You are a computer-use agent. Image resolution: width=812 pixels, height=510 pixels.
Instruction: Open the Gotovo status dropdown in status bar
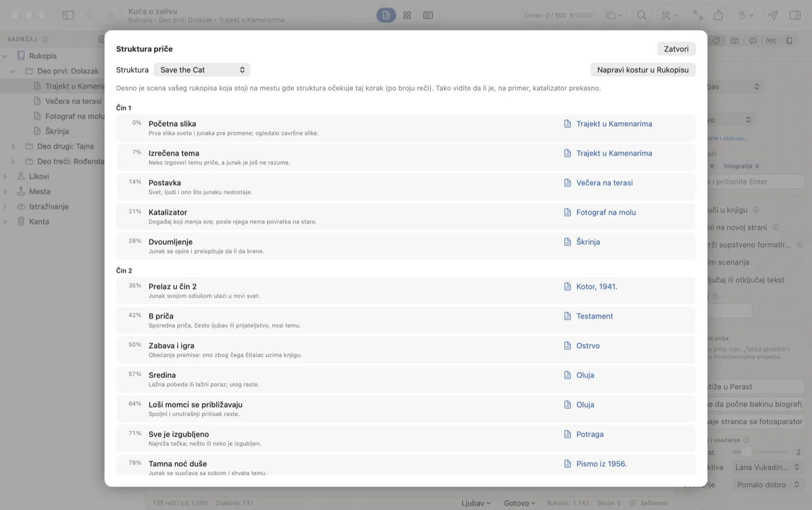519,503
